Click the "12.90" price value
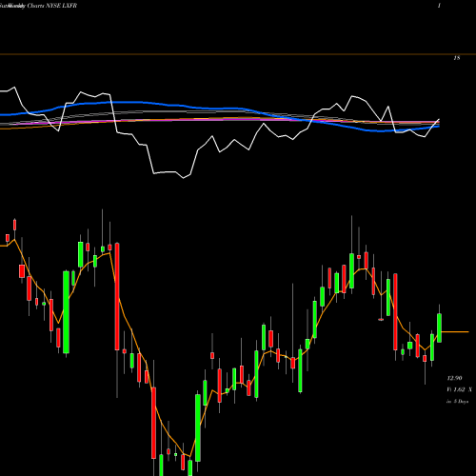This screenshot has width=476, height=476. pos(454,378)
